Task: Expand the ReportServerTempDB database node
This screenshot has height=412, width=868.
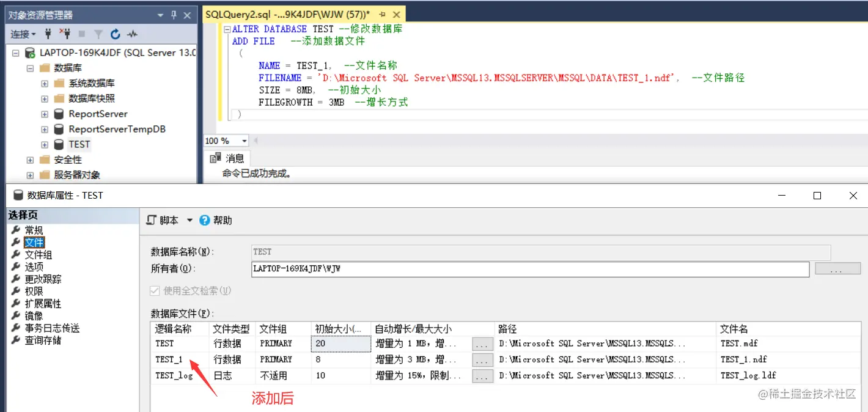Action: pyautogui.click(x=45, y=130)
